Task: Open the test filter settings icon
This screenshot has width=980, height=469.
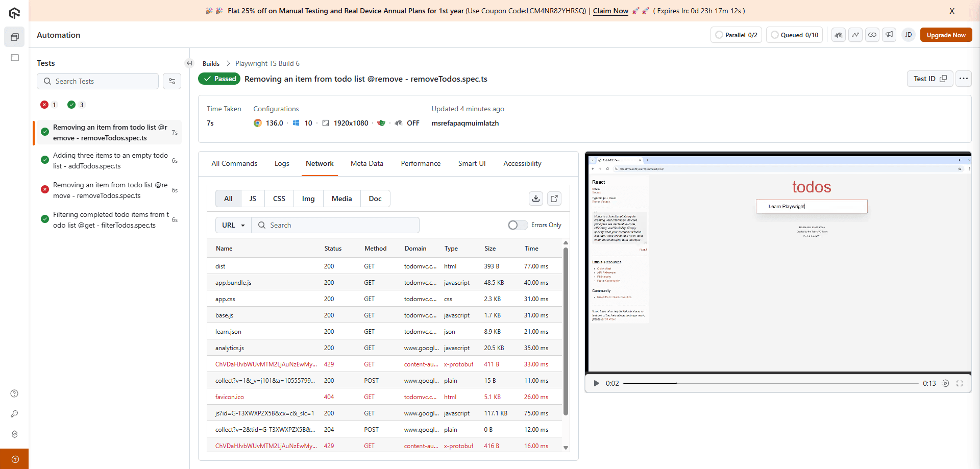Action: click(172, 81)
